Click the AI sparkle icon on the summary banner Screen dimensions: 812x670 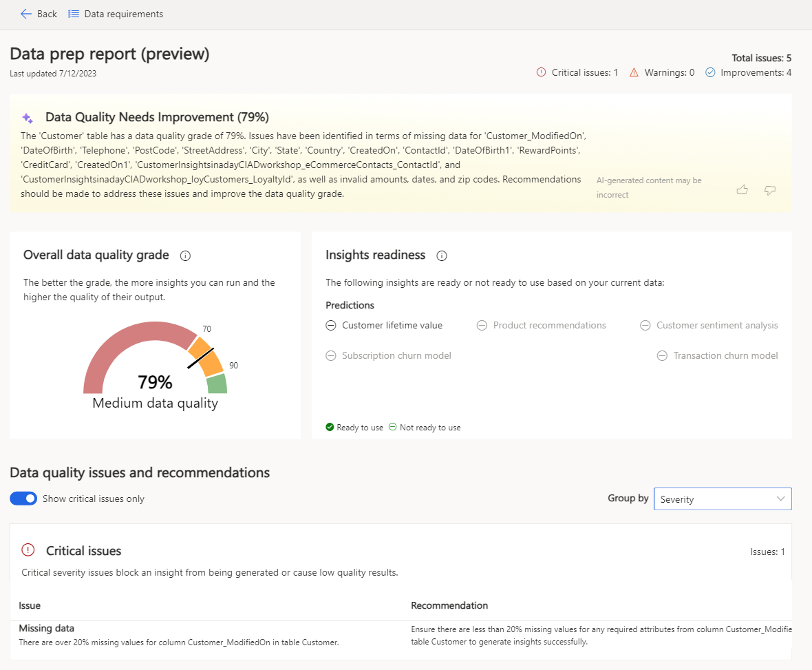tap(26, 116)
